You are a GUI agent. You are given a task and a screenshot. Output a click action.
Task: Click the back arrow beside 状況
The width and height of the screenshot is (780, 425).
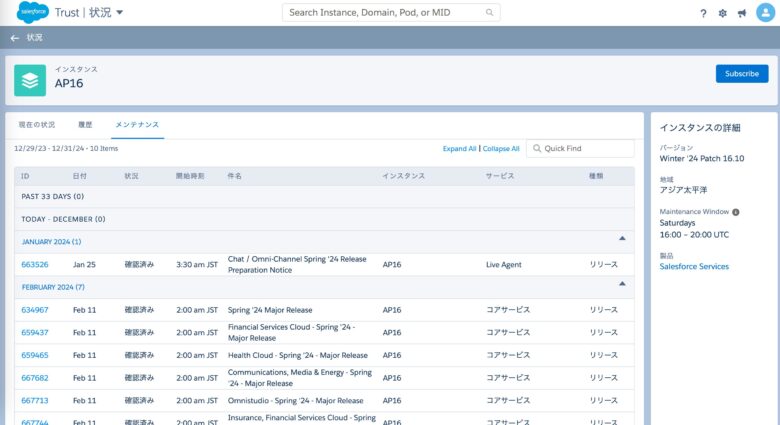tap(14, 38)
